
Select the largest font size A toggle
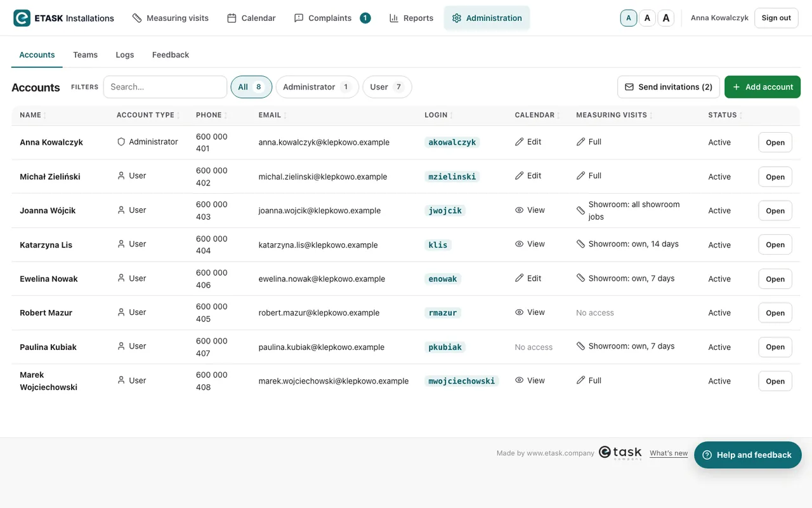(x=665, y=18)
